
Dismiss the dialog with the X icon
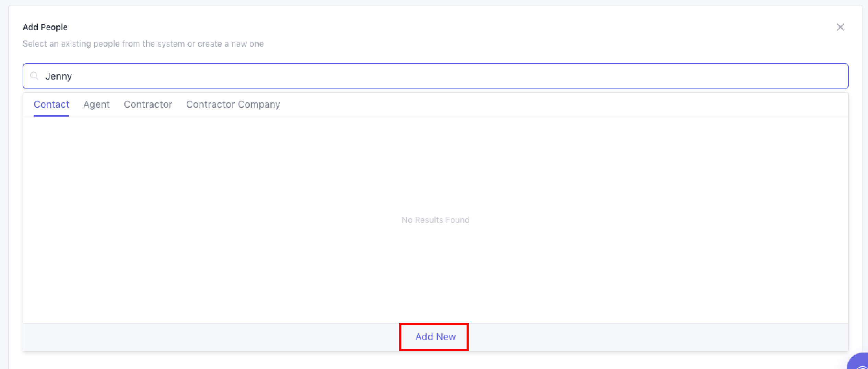click(840, 27)
